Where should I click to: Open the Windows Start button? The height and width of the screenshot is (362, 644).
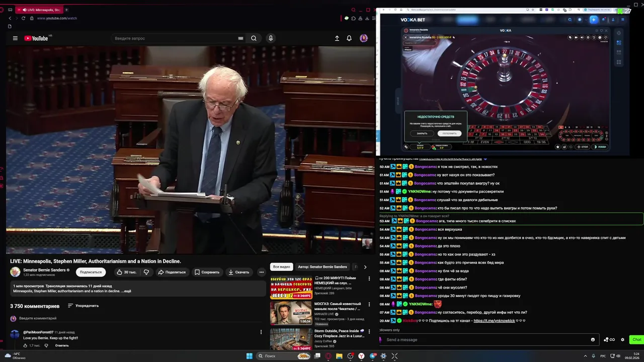click(249, 356)
